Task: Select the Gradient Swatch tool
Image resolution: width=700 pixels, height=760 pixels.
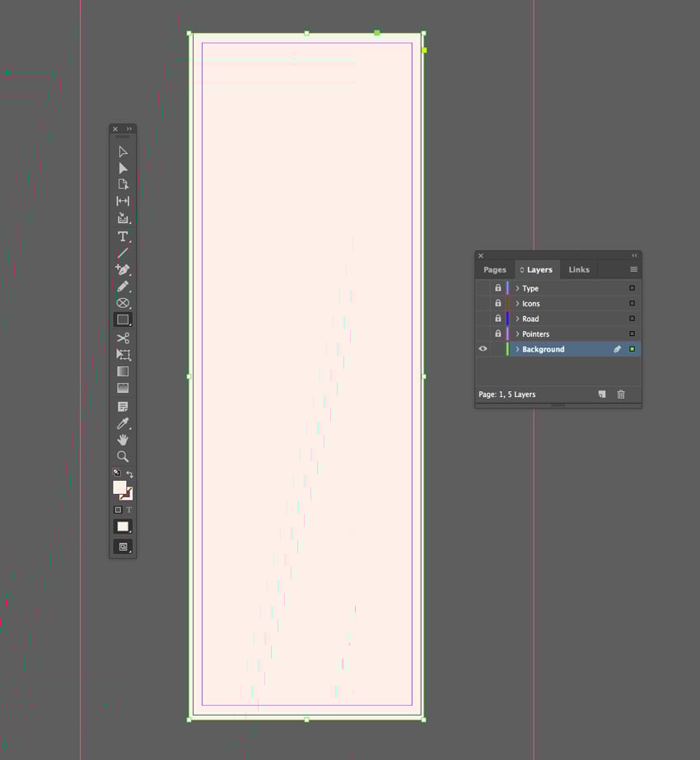Action: [122, 371]
